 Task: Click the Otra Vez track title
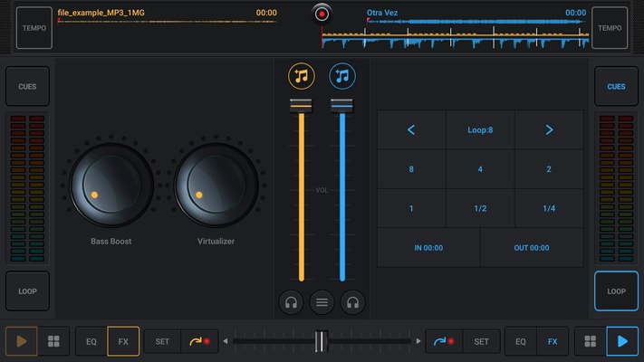coord(382,13)
